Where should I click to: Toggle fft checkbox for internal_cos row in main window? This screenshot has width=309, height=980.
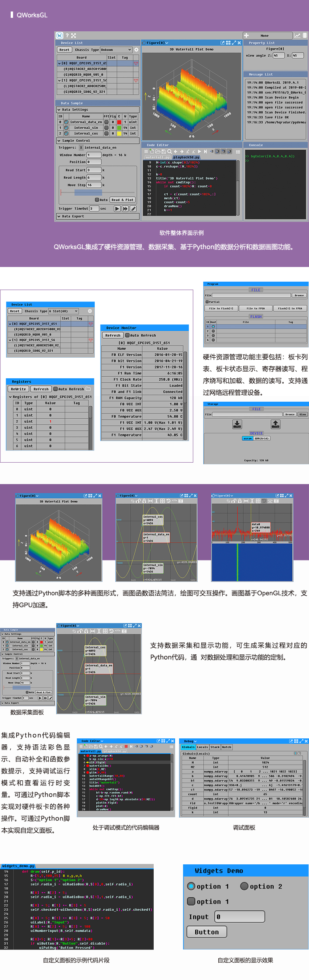[x=107, y=133]
